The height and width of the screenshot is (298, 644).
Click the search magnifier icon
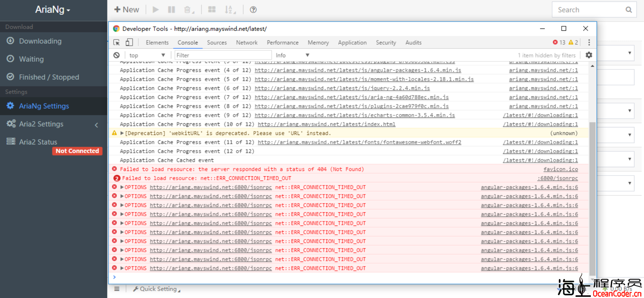(629, 10)
